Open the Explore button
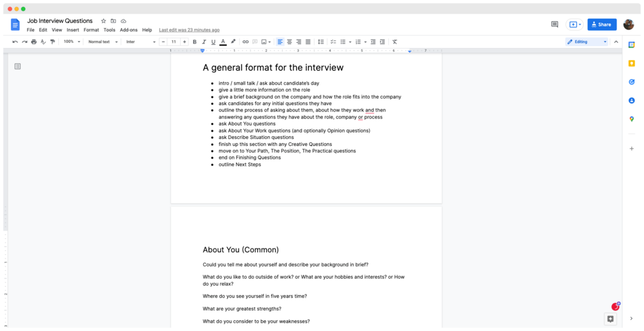 [x=610, y=319]
